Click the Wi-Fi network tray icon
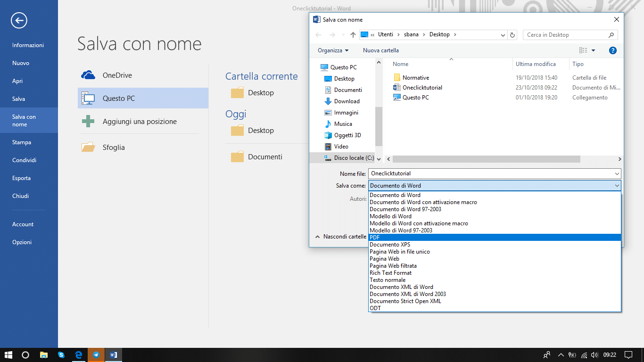The height and width of the screenshot is (362, 644). pyautogui.click(x=584, y=355)
